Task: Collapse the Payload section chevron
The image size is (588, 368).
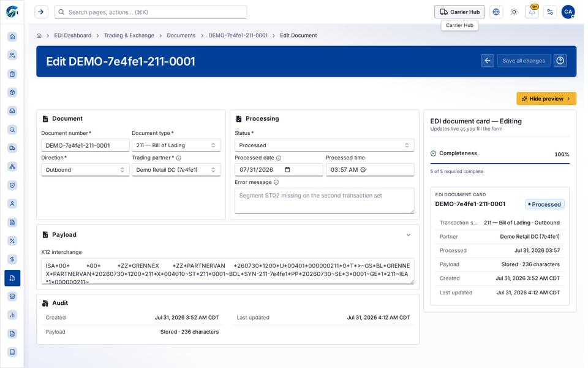Action: click(x=409, y=235)
